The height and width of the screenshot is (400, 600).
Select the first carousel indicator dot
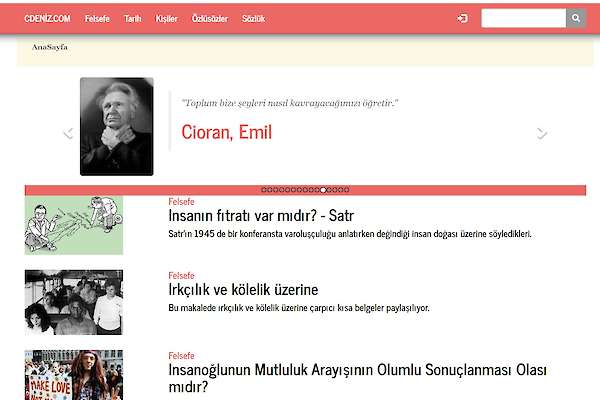[263, 189]
